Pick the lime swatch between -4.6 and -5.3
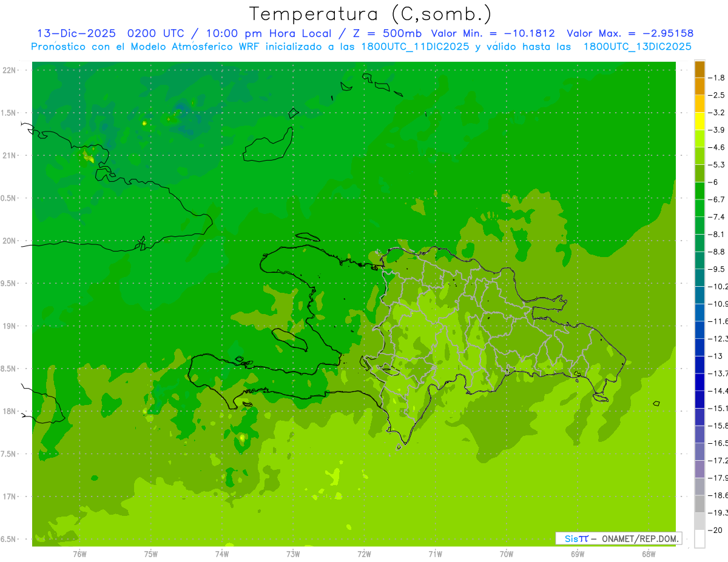 click(x=699, y=156)
